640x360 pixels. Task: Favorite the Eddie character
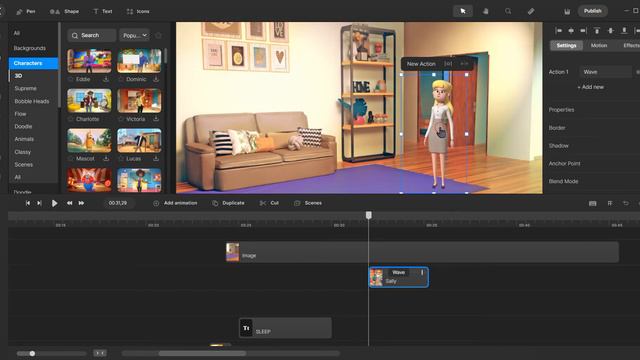click(71, 79)
